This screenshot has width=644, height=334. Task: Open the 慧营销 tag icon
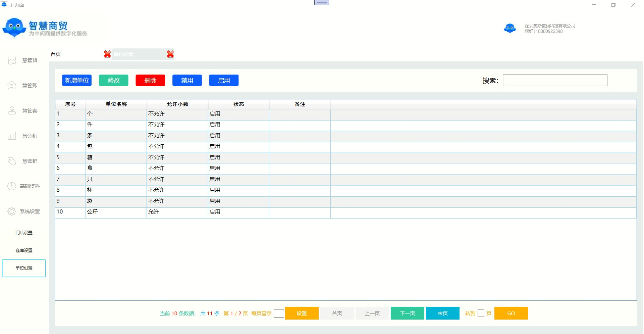pos(12,161)
